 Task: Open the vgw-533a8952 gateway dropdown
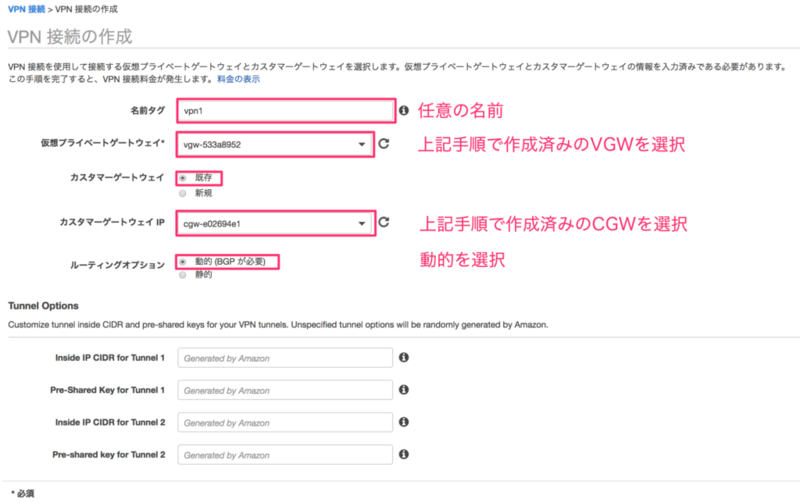coord(275,144)
